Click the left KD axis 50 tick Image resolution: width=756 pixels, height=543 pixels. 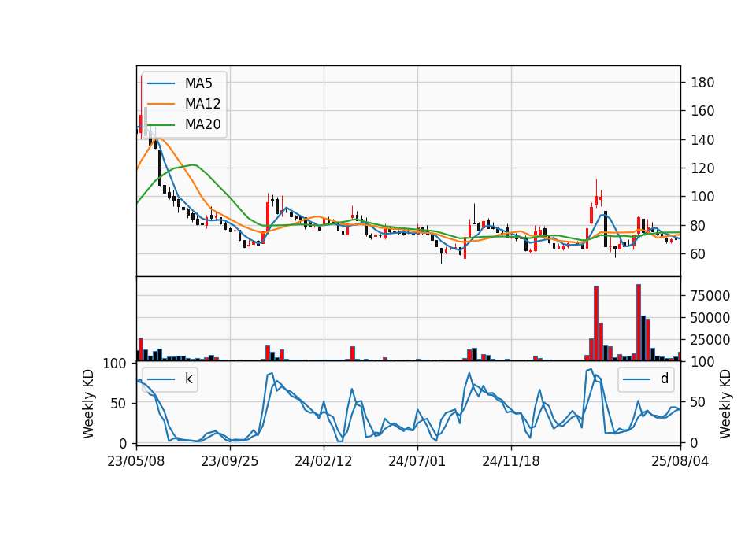click(119, 403)
